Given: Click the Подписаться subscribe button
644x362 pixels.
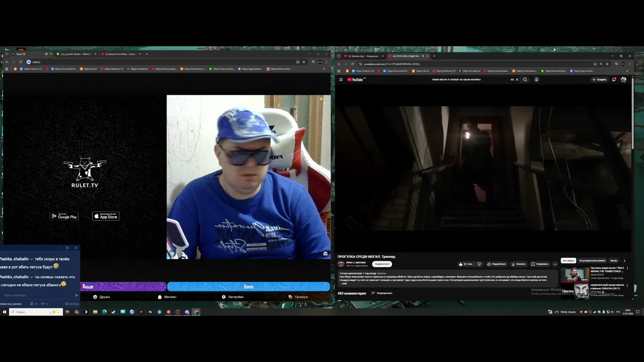Looking at the screenshot, I should (x=382, y=264).
